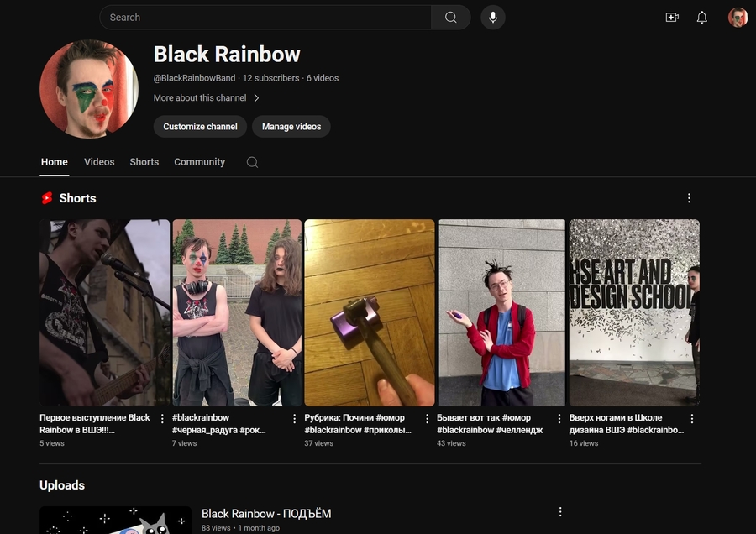Viewport: 756px width, 534px height.
Task: Click the '7 views' text
Action: (x=184, y=443)
